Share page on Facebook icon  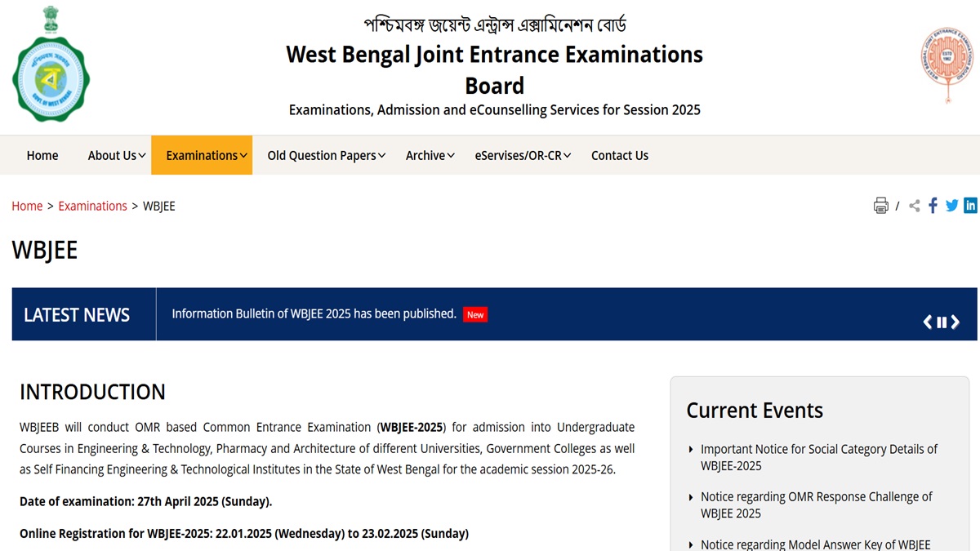[x=933, y=206]
